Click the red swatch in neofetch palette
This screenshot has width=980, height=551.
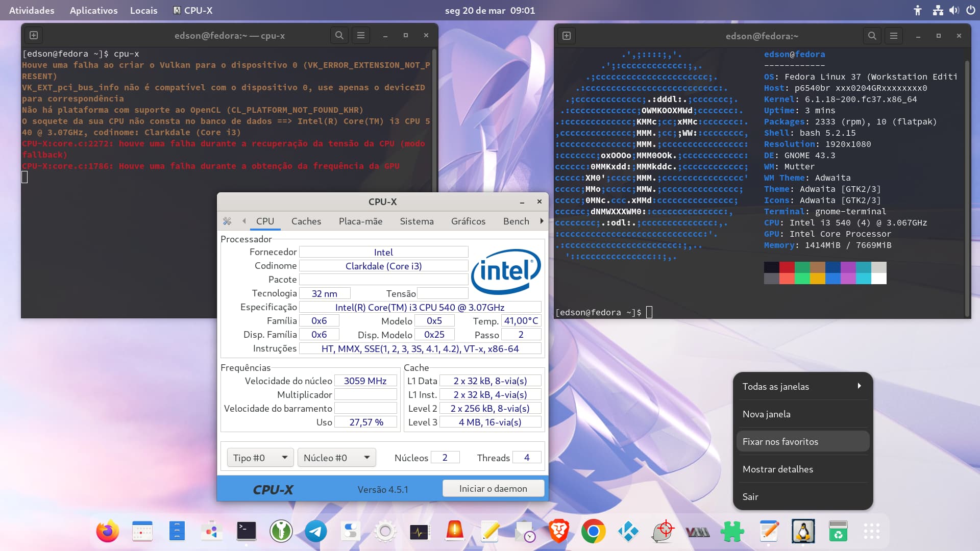pos(787,267)
